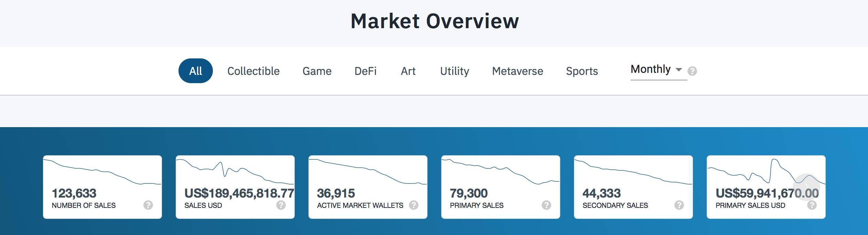Click help icon on Secondary Sales card

point(679,205)
